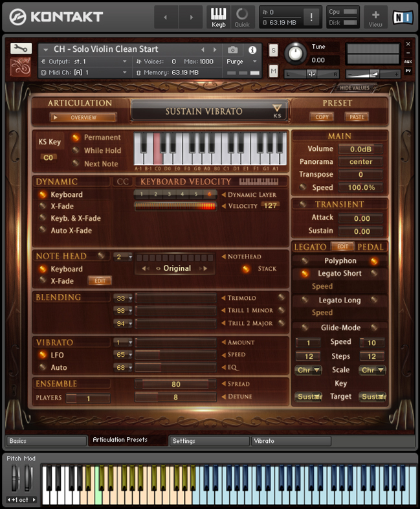Select Next Note key switch mode
Screen dimensions: 420x509
click(76, 163)
